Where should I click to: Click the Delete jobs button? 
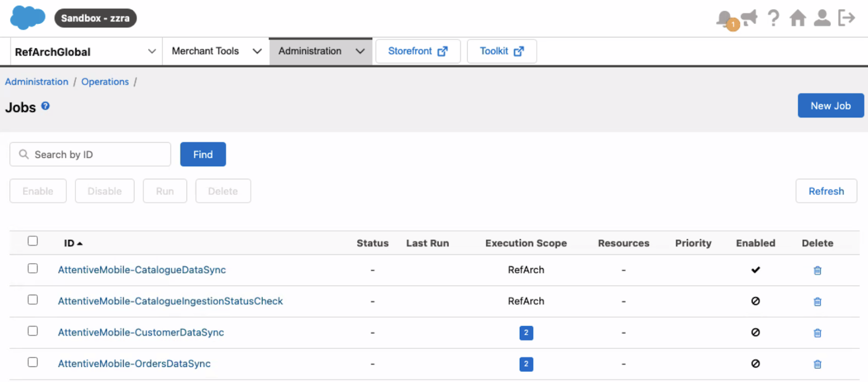tap(223, 191)
